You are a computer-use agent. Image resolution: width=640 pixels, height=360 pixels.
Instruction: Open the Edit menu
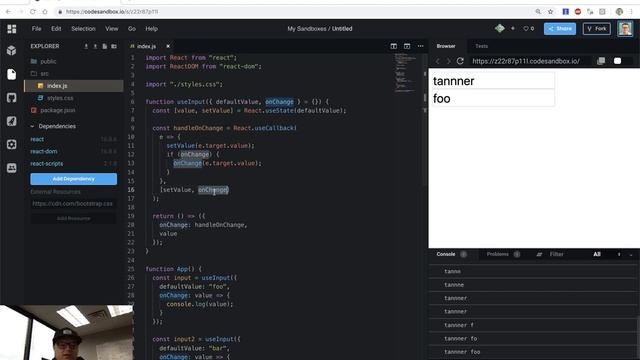pyautogui.click(x=56, y=29)
